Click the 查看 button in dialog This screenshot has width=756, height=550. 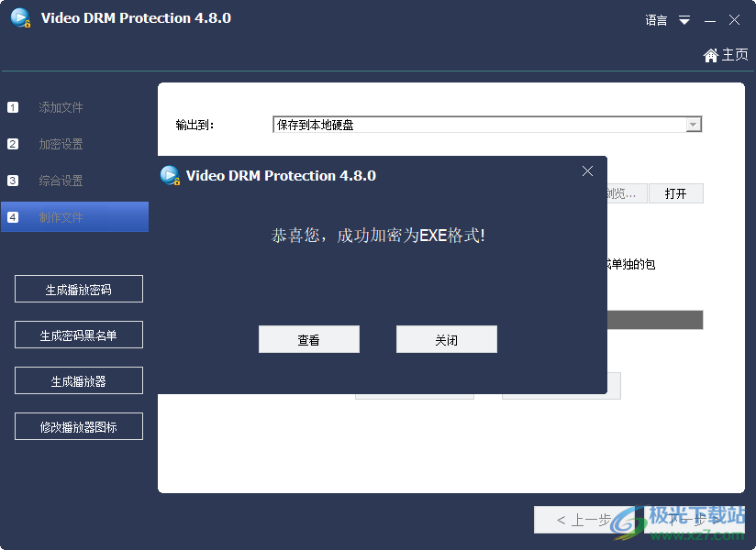click(x=308, y=339)
